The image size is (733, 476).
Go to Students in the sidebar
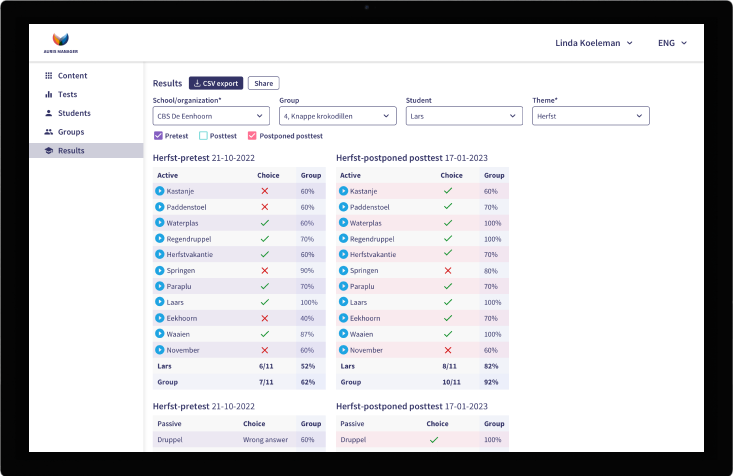pyautogui.click(x=73, y=113)
